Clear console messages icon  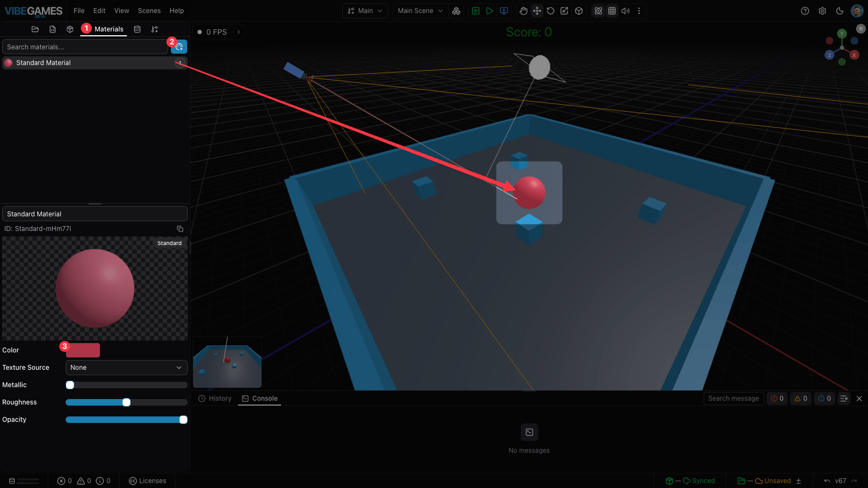[x=844, y=399]
